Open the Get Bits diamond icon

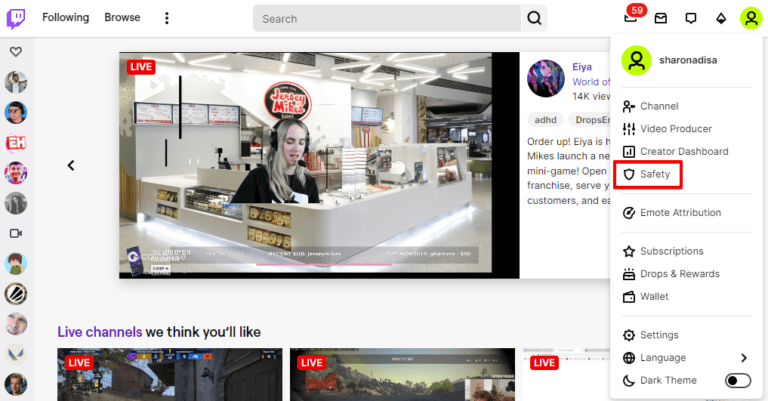(721, 19)
